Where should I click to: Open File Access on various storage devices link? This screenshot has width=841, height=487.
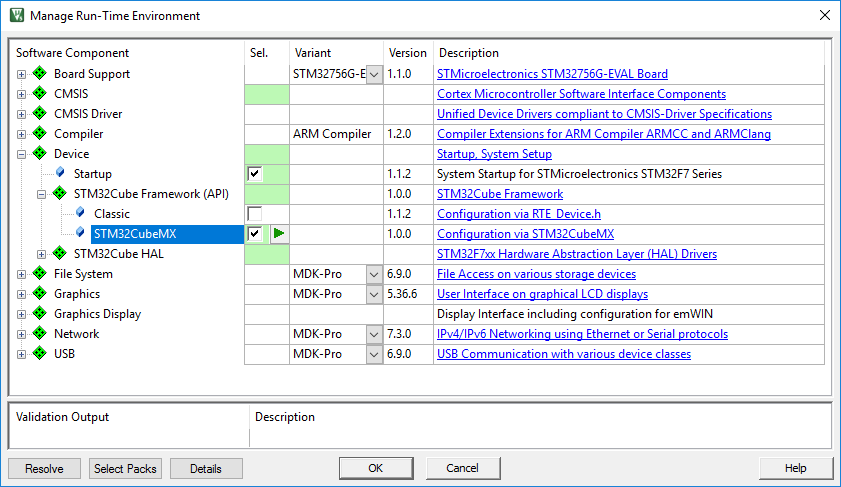tap(536, 274)
